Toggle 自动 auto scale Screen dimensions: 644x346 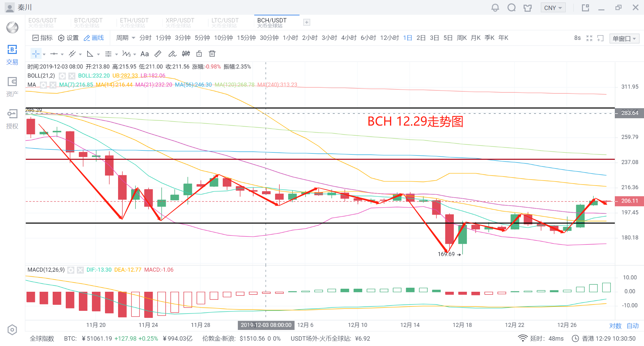633,326
